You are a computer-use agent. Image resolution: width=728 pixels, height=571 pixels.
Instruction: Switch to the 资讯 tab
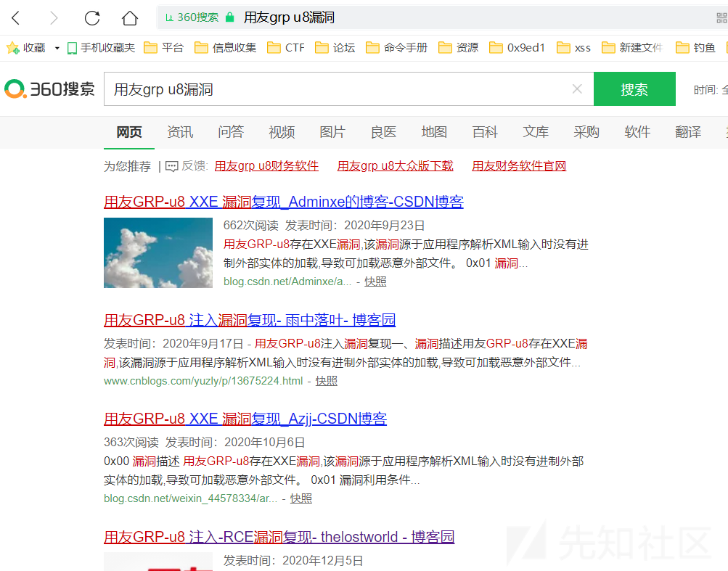click(x=180, y=132)
